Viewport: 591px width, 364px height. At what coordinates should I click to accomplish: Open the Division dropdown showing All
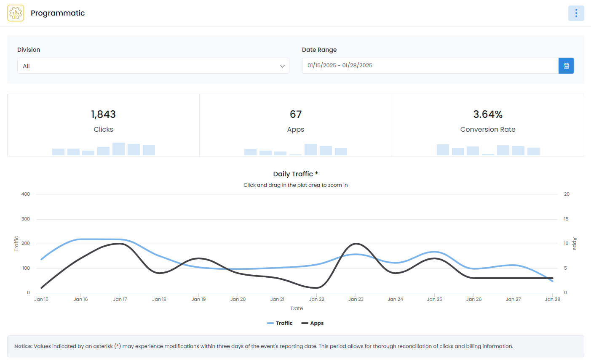coord(153,66)
